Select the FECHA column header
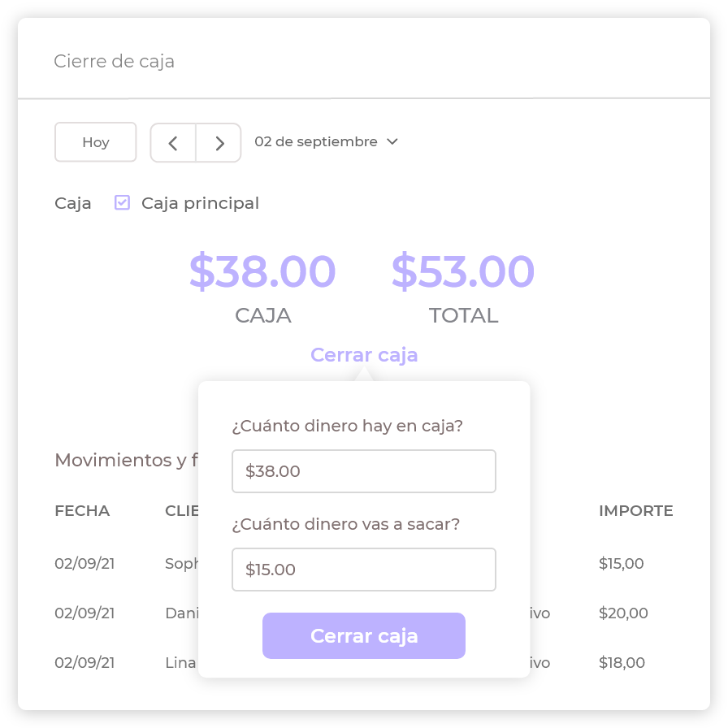Image resolution: width=728 pixels, height=728 pixels. coord(82,511)
